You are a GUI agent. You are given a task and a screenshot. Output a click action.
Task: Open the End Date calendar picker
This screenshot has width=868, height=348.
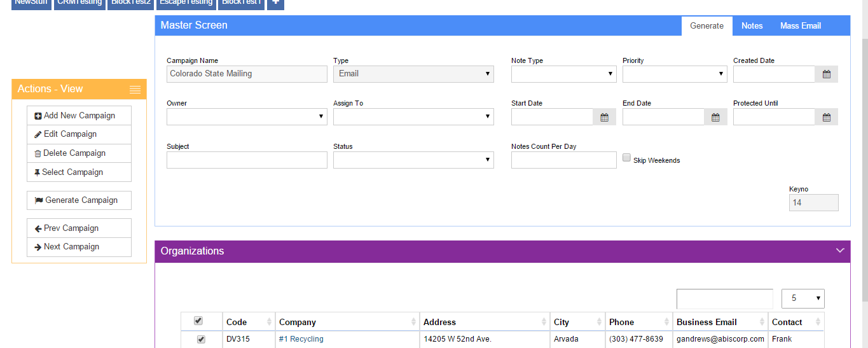tap(715, 117)
